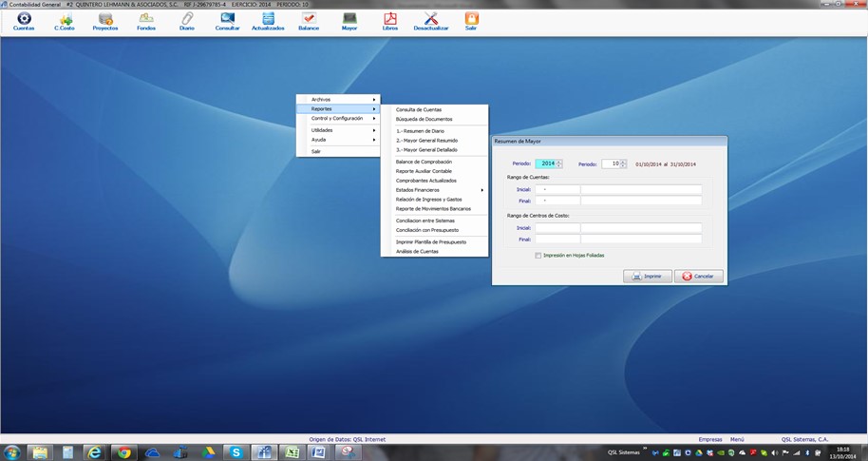Open Consulta de Cuentas report
This screenshot has height=461, width=868.
tap(435, 109)
